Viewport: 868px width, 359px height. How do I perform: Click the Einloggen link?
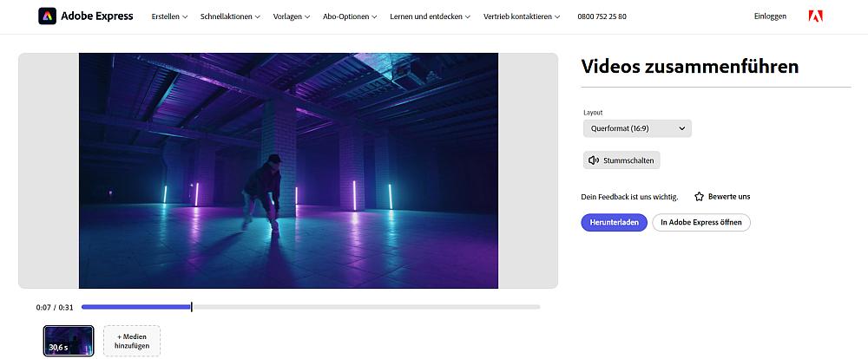(x=770, y=16)
